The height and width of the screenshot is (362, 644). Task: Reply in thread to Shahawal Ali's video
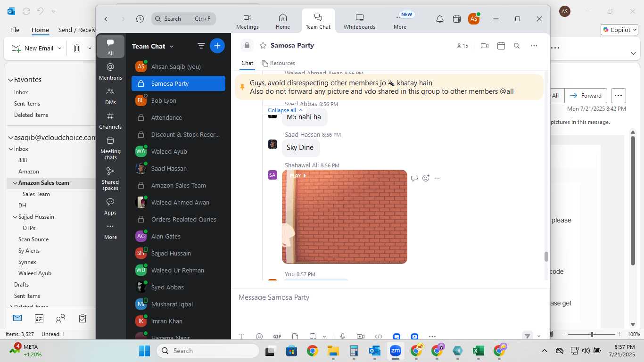pos(414,178)
